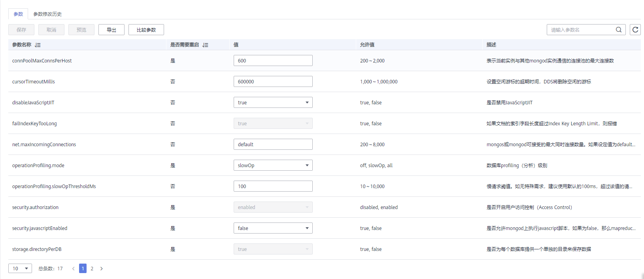Click the 比较参数 compare button
Viewport: 644px width, 279px height.
point(146,30)
